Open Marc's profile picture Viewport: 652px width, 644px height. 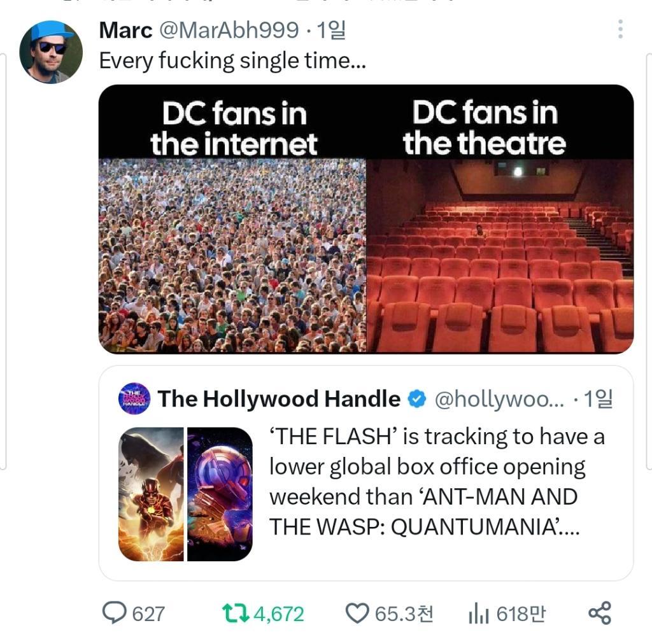click(51, 52)
